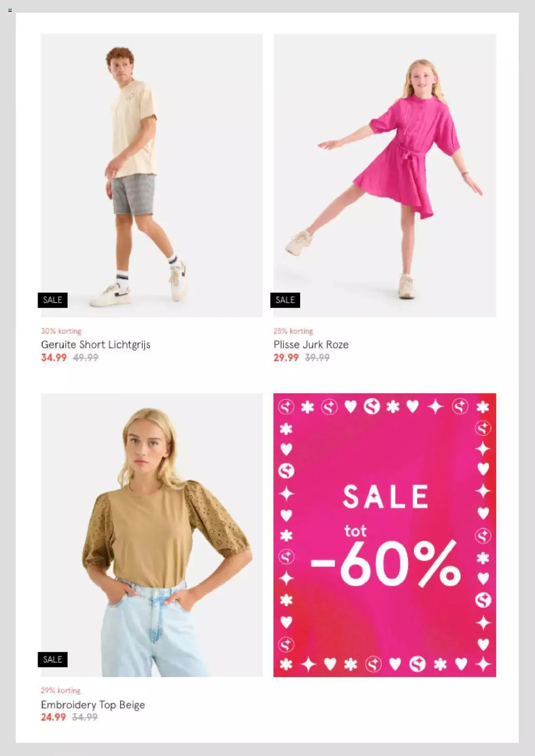Select the Plisse Jurk Roze title link
535x756 pixels.
coord(311,345)
